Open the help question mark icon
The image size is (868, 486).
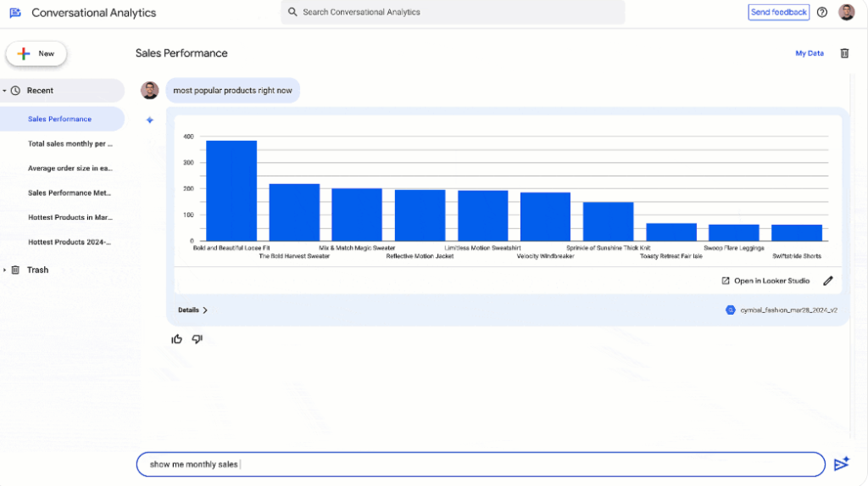[x=822, y=12]
